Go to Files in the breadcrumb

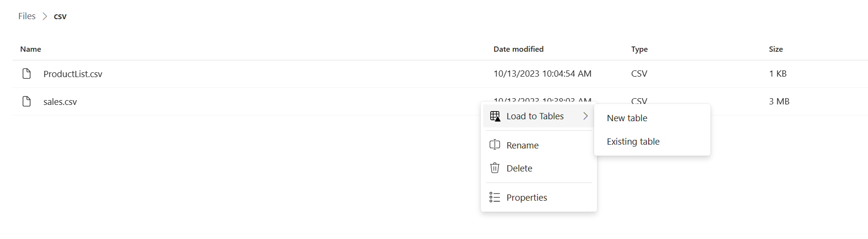click(x=27, y=16)
